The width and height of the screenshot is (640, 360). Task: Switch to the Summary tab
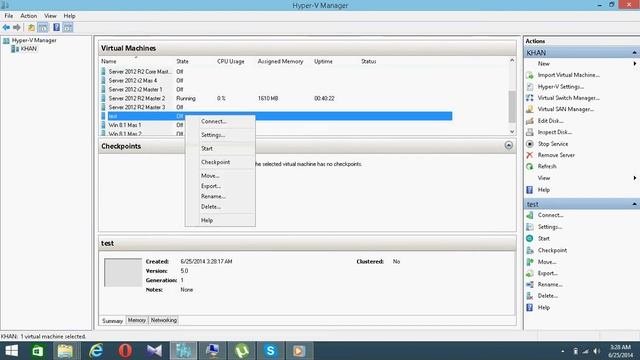coord(112,321)
